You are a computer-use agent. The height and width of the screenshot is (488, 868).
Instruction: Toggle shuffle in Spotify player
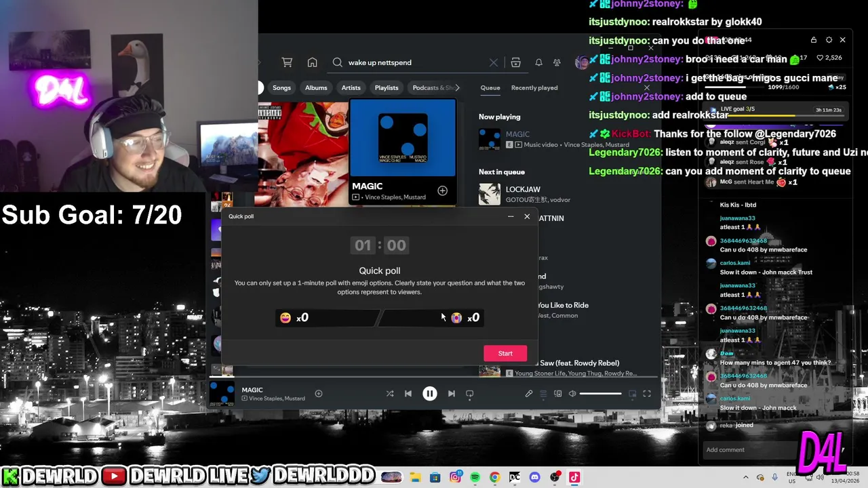tap(390, 394)
